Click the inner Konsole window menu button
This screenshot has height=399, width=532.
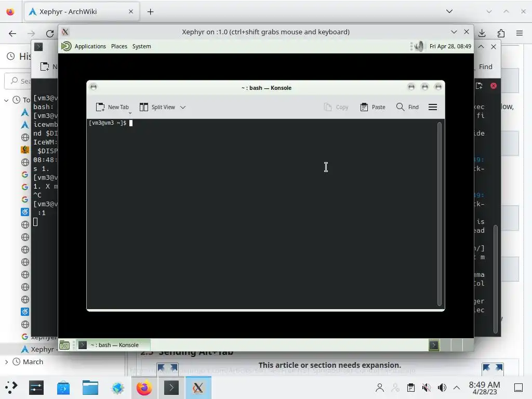(x=94, y=87)
